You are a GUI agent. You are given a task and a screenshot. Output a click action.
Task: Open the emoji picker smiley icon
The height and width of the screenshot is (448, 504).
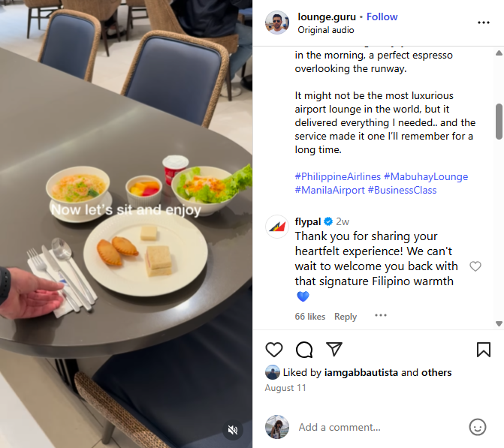click(478, 427)
